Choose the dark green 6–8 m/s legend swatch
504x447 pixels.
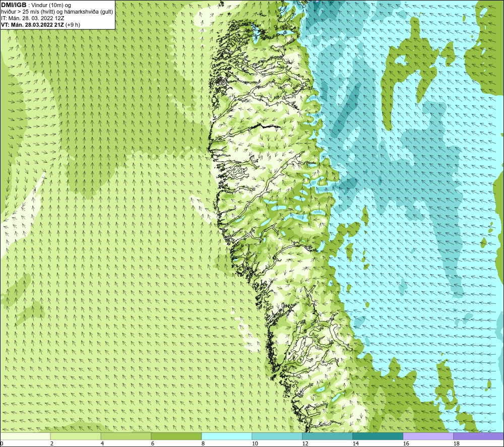pos(176,436)
